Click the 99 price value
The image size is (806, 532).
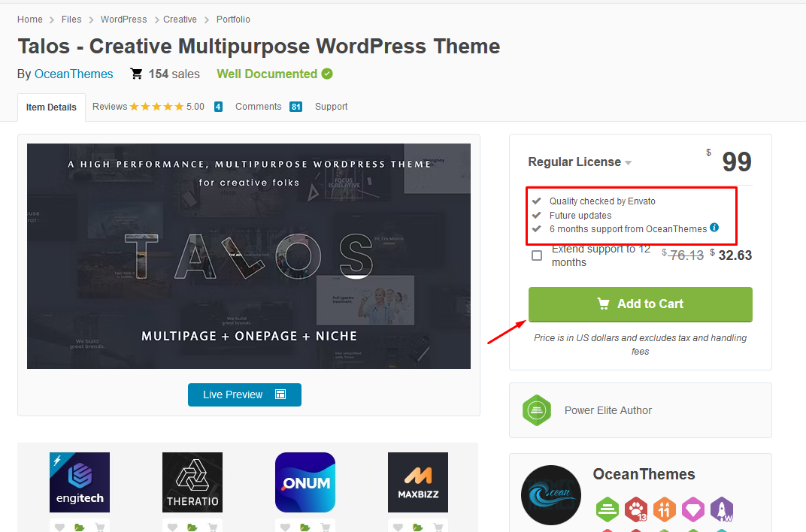[737, 162]
